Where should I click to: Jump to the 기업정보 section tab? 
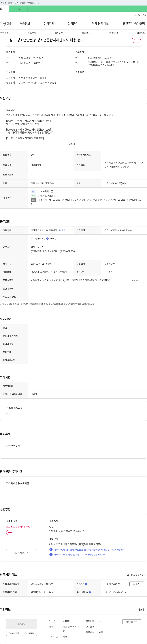[x=141, y=33]
